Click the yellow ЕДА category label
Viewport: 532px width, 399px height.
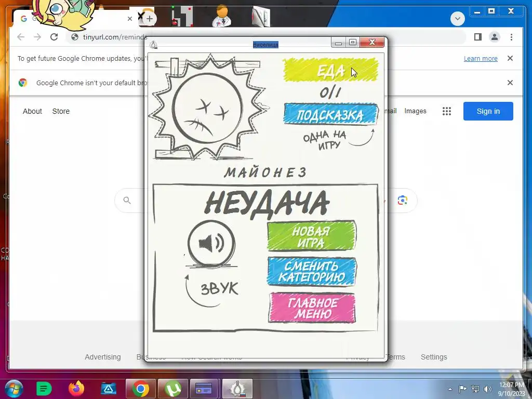330,70
